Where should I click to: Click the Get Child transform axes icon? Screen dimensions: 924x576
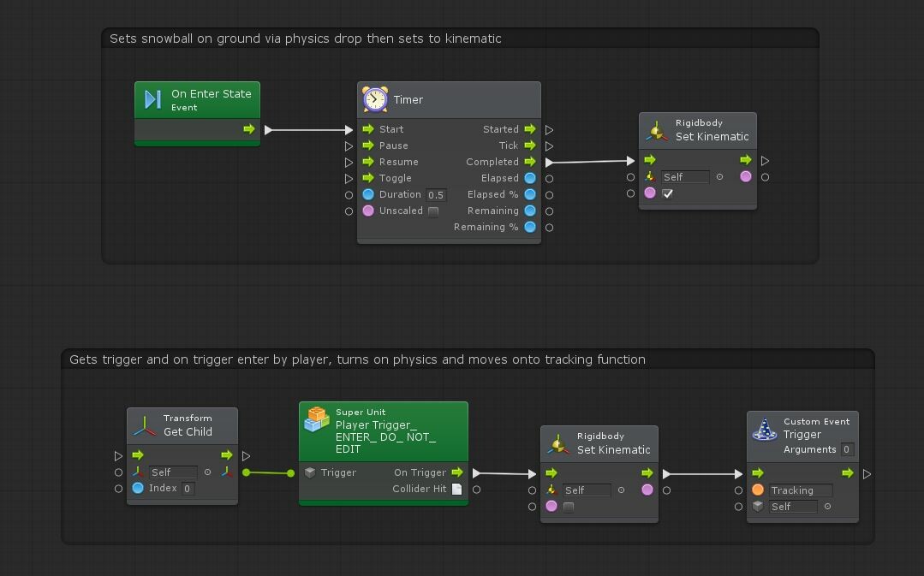point(145,425)
